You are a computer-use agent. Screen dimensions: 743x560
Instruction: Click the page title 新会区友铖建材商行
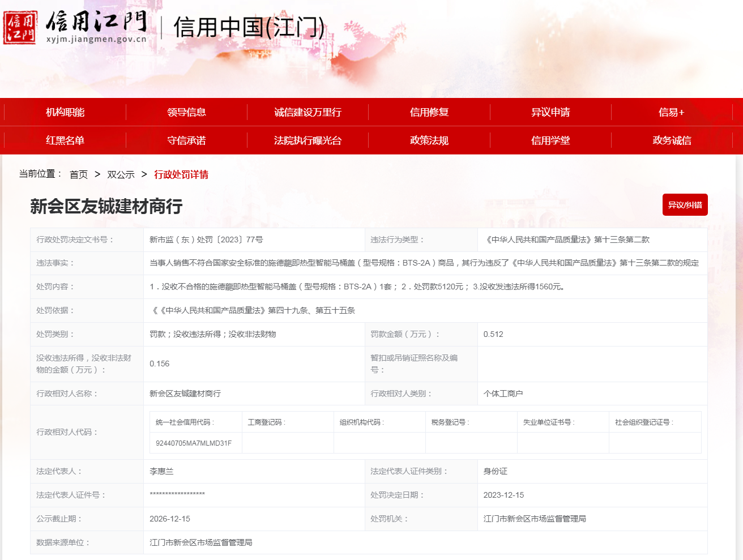pyautogui.click(x=106, y=206)
